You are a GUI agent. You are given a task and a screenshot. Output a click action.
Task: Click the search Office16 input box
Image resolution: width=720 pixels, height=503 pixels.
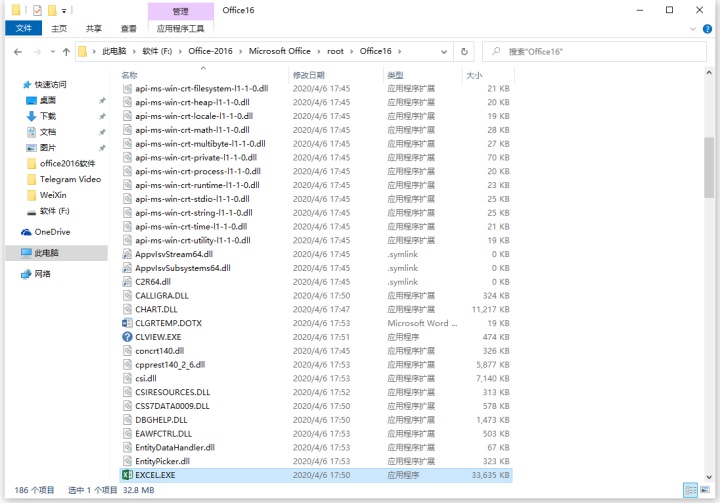(x=594, y=51)
